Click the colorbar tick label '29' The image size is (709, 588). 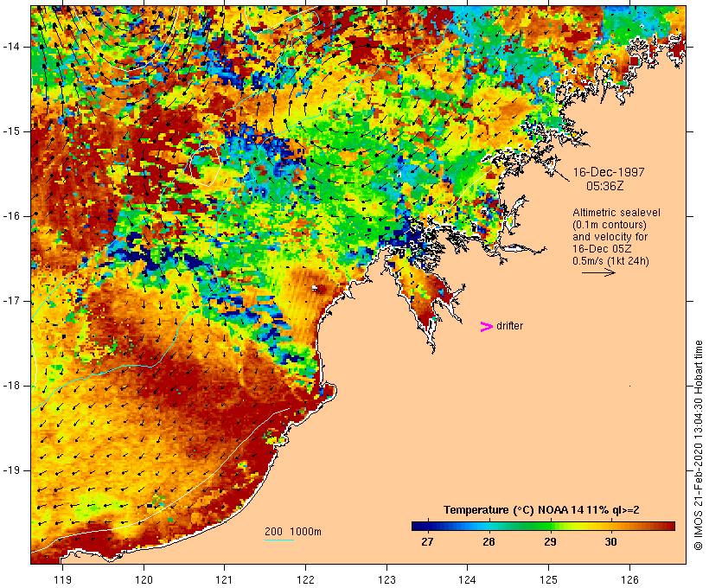point(550,541)
